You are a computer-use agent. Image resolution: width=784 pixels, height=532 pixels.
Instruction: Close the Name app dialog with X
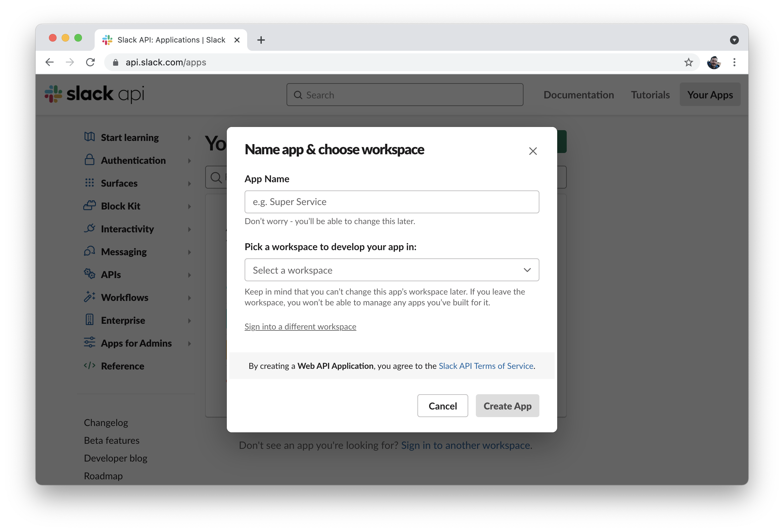(x=533, y=151)
